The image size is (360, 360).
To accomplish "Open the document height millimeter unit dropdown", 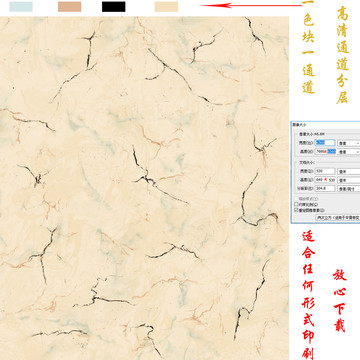I will pos(349,180).
